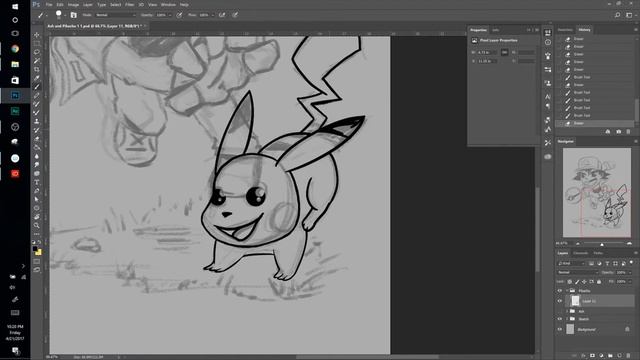Toggle layer filtering switch in the Layers panel

[631, 263]
